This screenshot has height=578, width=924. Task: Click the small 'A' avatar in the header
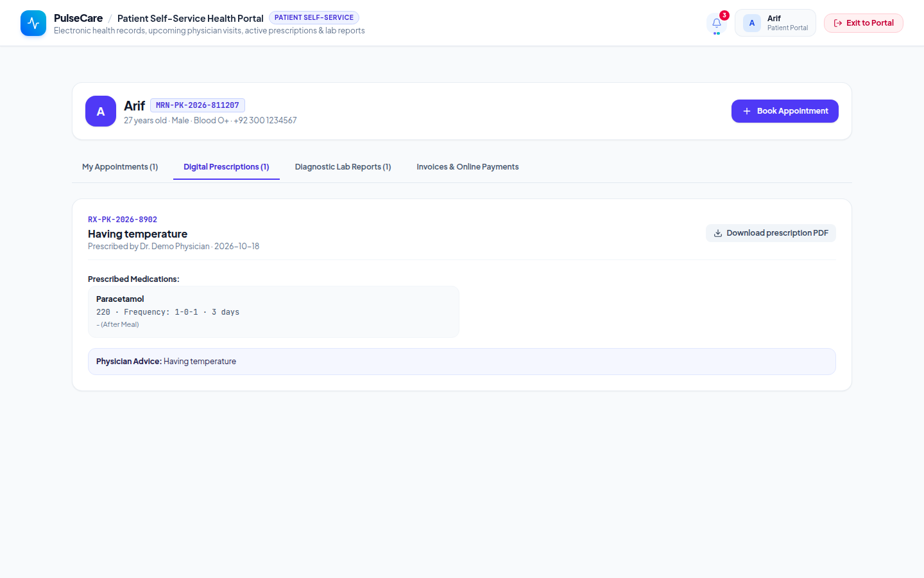tap(752, 23)
